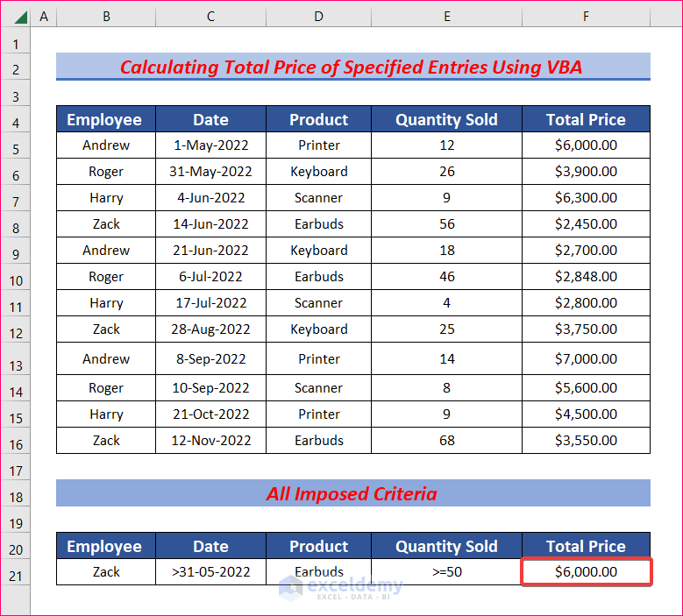Select the date cell '31-May-2022'
The height and width of the screenshot is (616, 683).
(210, 172)
